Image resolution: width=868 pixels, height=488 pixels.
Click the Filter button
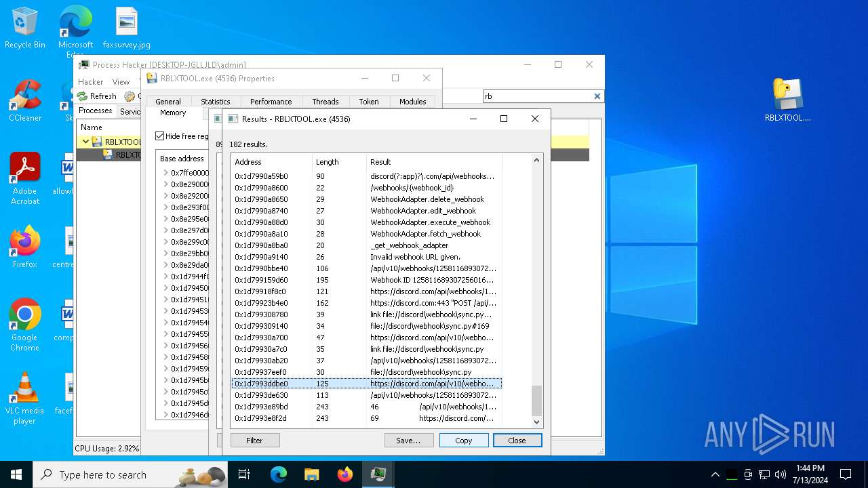[254, 441]
